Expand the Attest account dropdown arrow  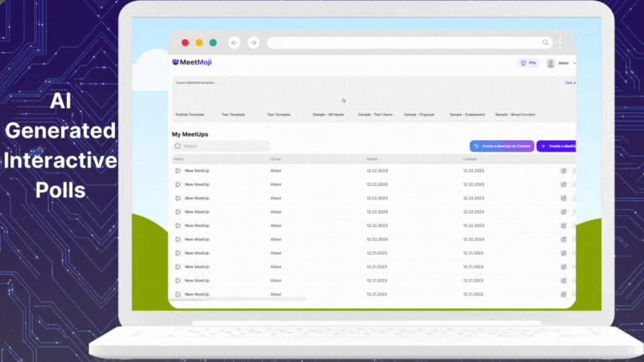[x=574, y=63]
